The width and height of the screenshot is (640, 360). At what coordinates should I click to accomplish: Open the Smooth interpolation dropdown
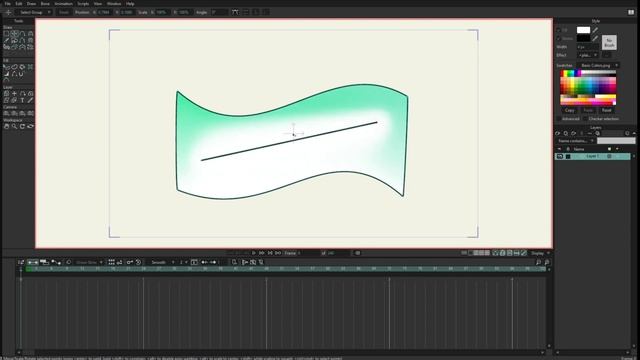(162, 262)
